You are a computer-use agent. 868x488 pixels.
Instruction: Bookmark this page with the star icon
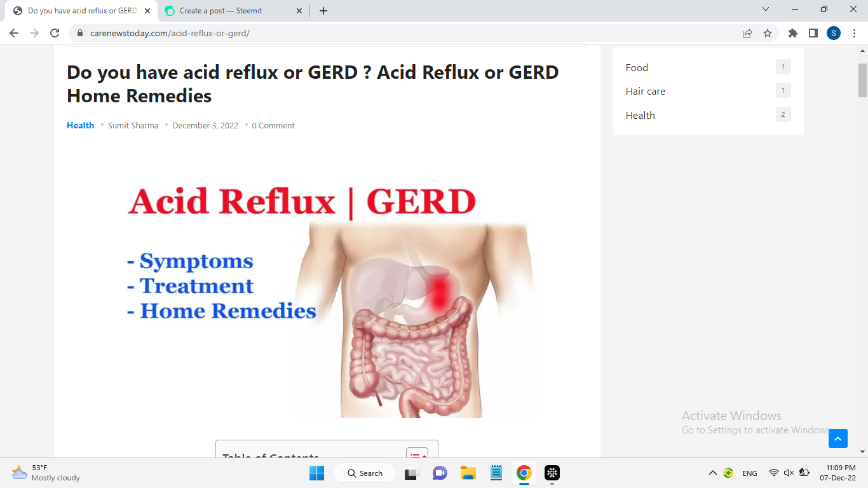768,33
